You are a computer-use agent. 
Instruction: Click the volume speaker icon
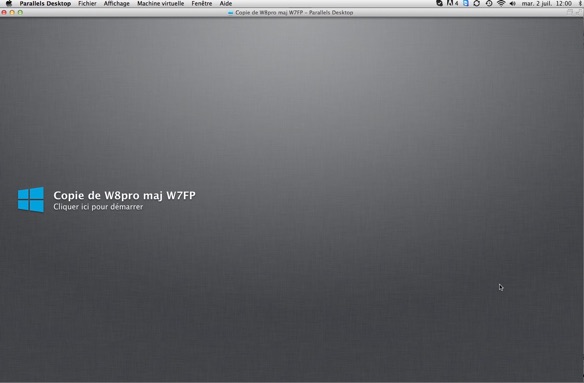(512, 3)
